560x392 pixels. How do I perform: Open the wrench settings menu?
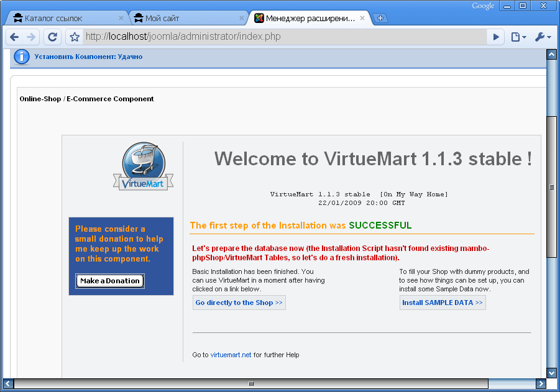[543, 37]
